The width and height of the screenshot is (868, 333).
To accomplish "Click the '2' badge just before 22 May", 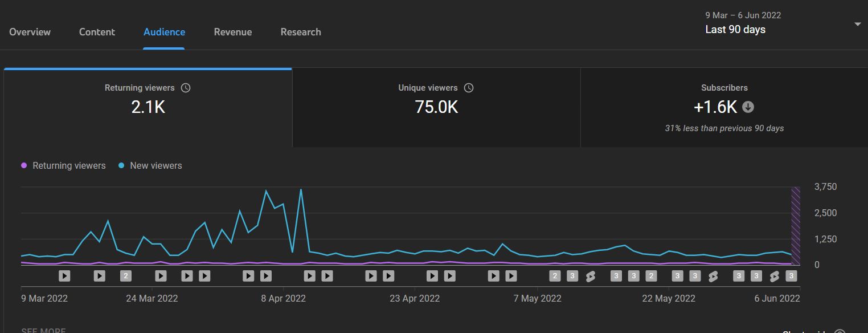I will point(651,276).
